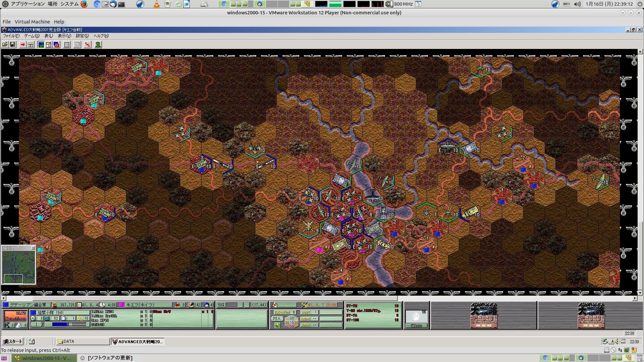Click the BT-7A enemy unit entry
The height and width of the screenshot is (362, 644).
(x=373, y=315)
